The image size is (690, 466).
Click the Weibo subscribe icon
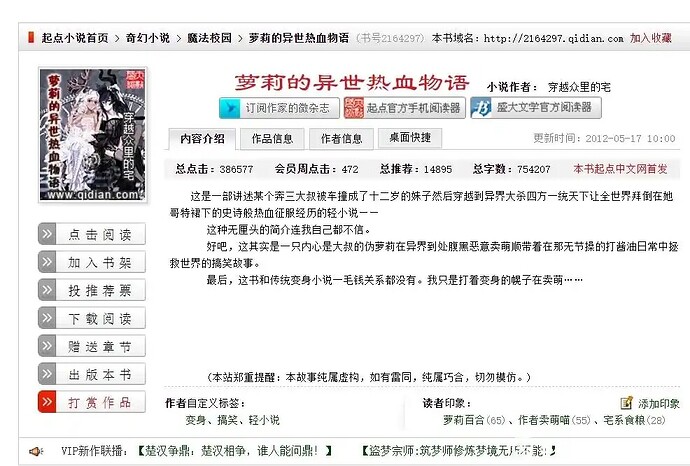[x=230, y=107]
